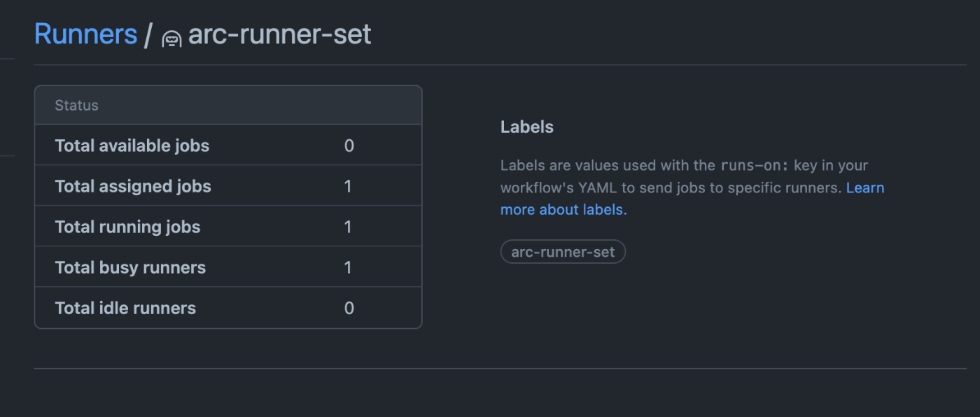Image resolution: width=980 pixels, height=417 pixels.
Task: Click the value 1 for running jobs
Action: coord(348,227)
